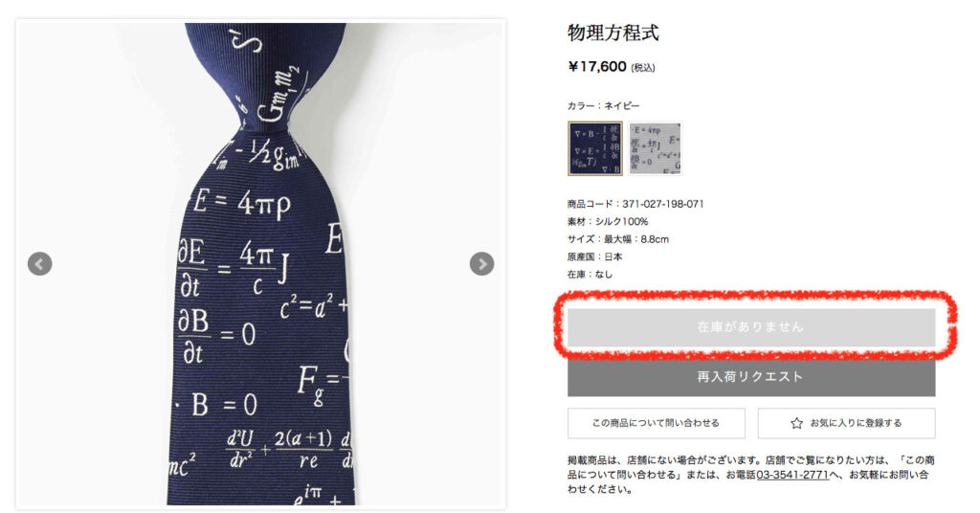
Task: Click the 在庫がありません out-of-stock button
Action: 751,326
